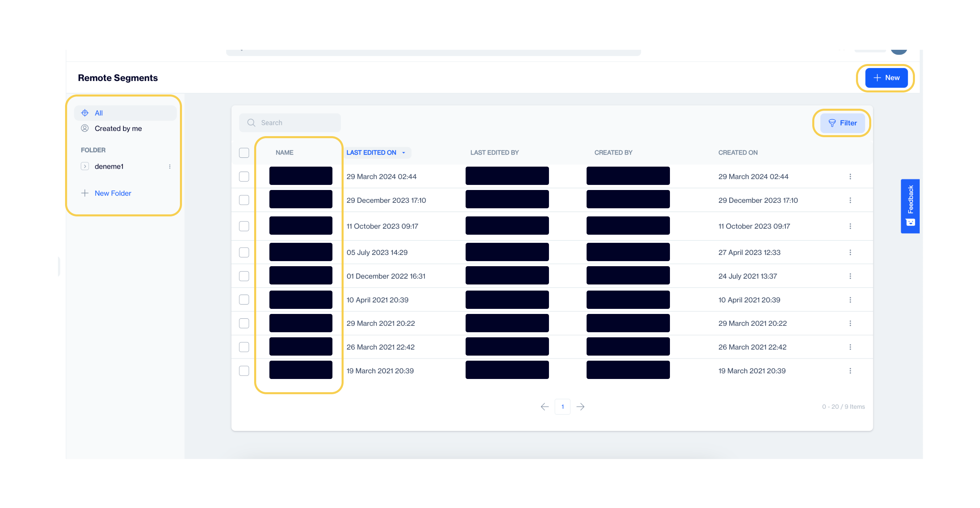
Task: Select the Created by me view
Action: pos(119,128)
